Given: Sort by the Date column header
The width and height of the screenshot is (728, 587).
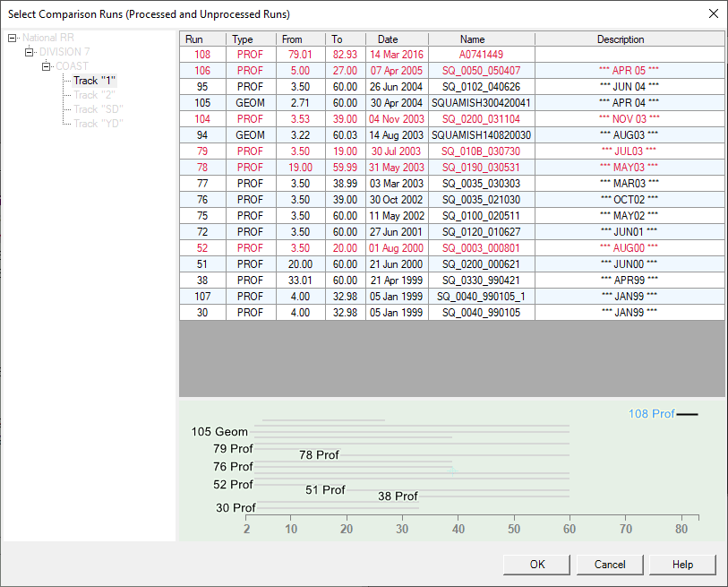Looking at the screenshot, I should pyautogui.click(x=388, y=39).
